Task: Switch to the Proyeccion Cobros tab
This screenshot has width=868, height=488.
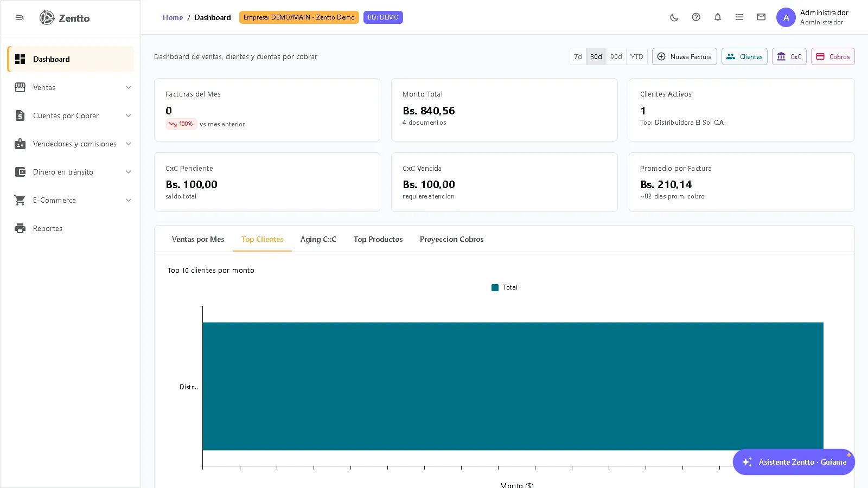Action: coord(452,239)
